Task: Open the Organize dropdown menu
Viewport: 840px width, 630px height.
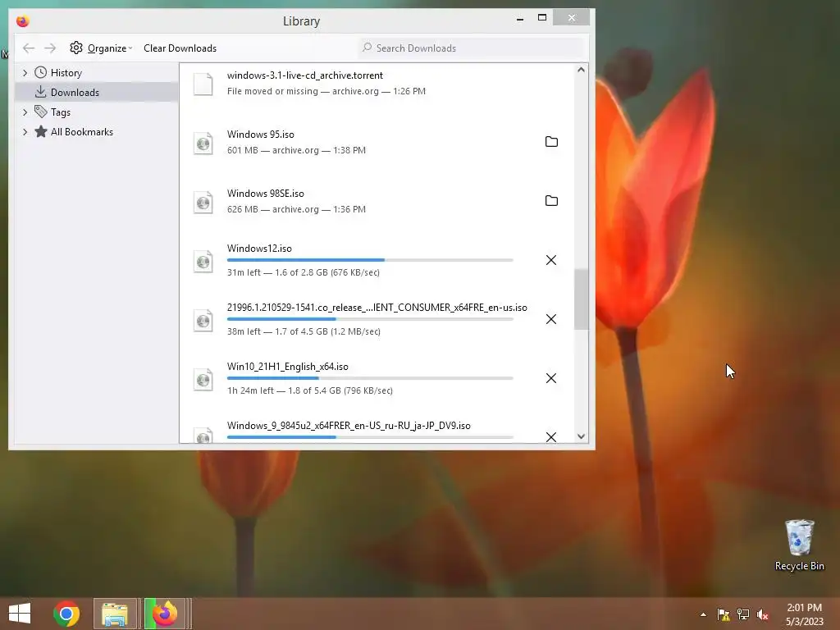Action: 101,48
